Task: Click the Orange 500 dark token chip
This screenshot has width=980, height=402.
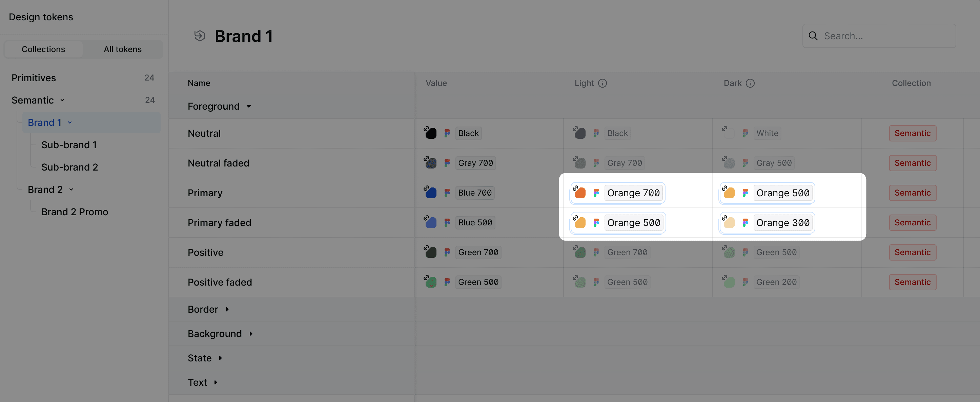Action: pos(782,193)
